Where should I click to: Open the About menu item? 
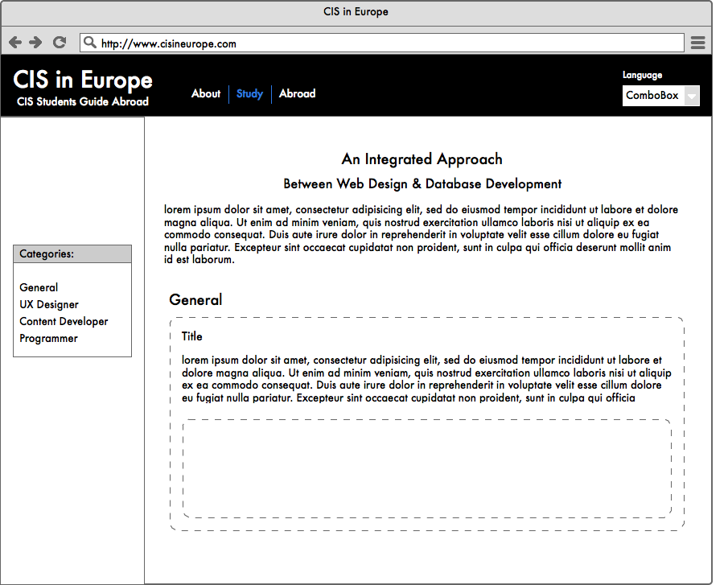pos(206,94)
